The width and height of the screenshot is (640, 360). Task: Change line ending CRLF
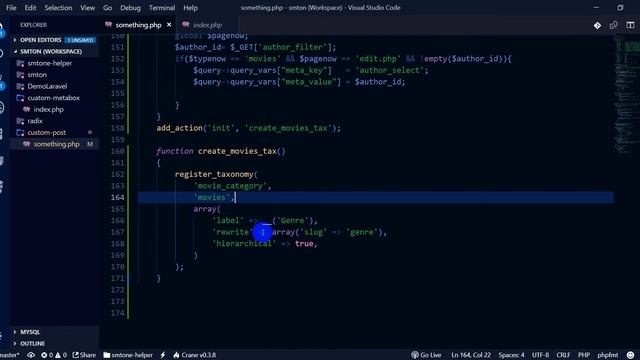click(563, 355)
